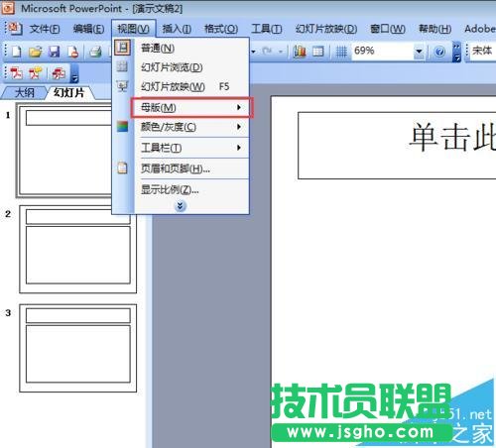Expand the 颜色/灰度(C) submenu
The height and width of the screenshot is (448, 496).
(x=191, y=127)
